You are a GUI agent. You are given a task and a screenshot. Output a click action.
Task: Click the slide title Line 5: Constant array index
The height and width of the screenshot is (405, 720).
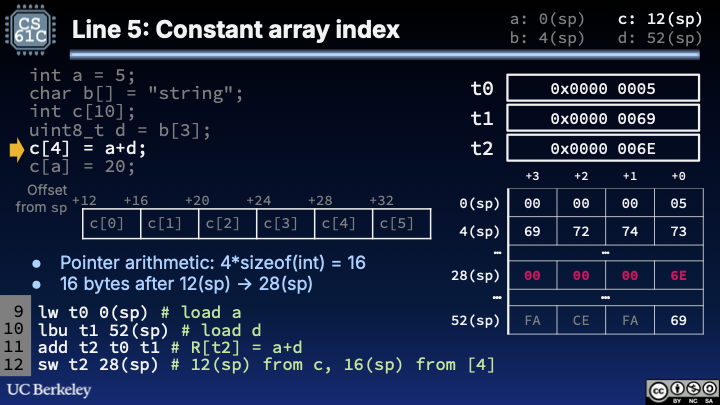(235, 30)
